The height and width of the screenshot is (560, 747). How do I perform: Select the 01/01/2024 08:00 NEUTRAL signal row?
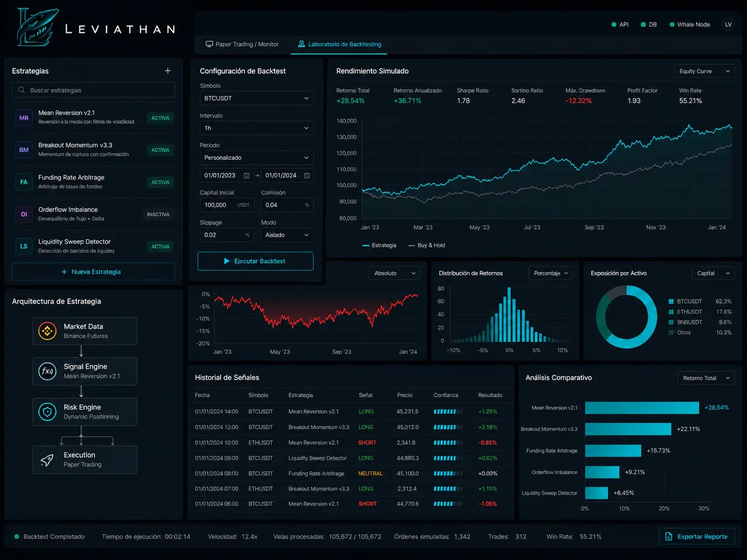point(351,473)
